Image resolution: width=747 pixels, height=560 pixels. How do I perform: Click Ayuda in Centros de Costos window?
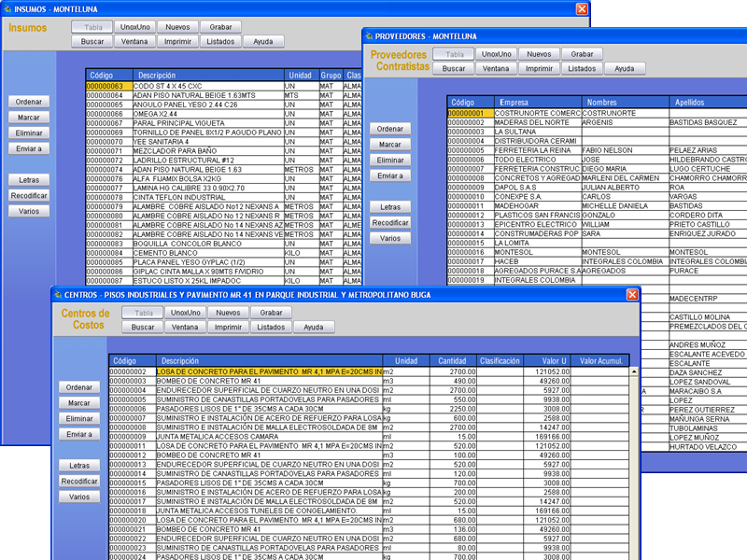coord(314,328)
